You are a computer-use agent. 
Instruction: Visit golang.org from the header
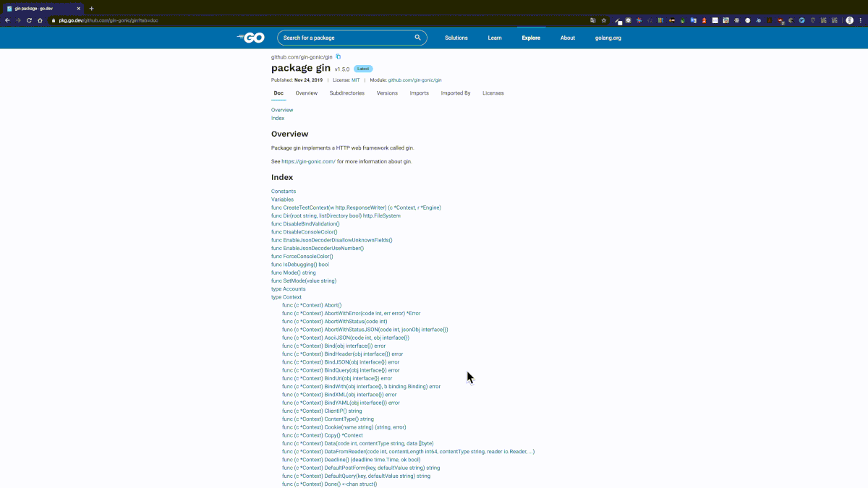(x=608, y=38)
